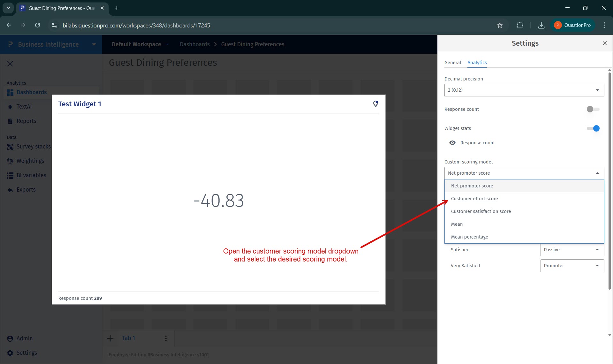
Task: Open Reports from the sidebar
Action: pos(26,121)
